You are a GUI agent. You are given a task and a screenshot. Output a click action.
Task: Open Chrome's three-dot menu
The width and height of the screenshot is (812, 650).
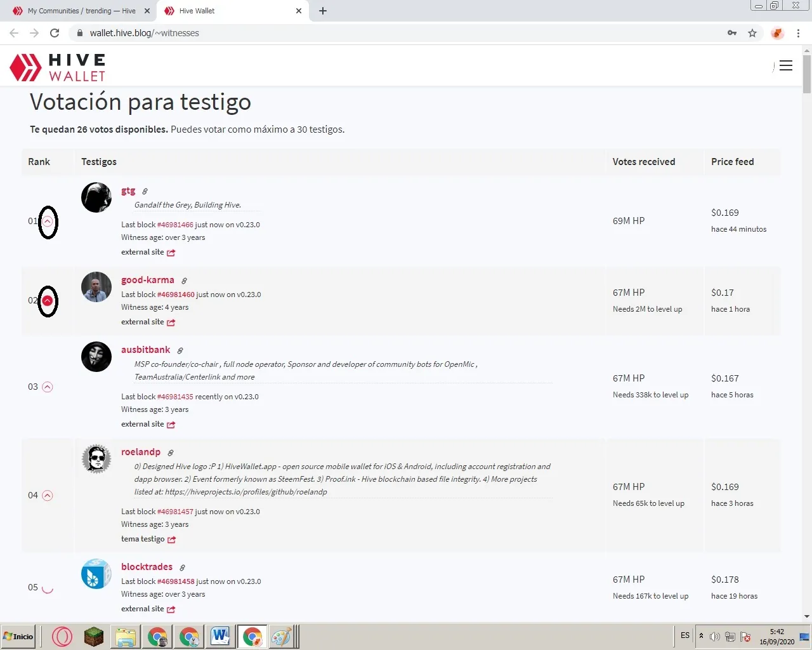point(798,33)
